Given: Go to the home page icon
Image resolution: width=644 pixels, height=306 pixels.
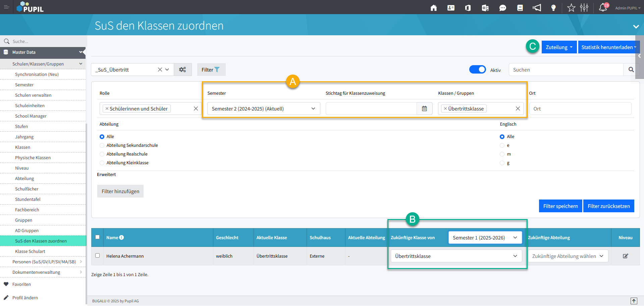Looking at the screenshot, I should click(x=434, y=8).
